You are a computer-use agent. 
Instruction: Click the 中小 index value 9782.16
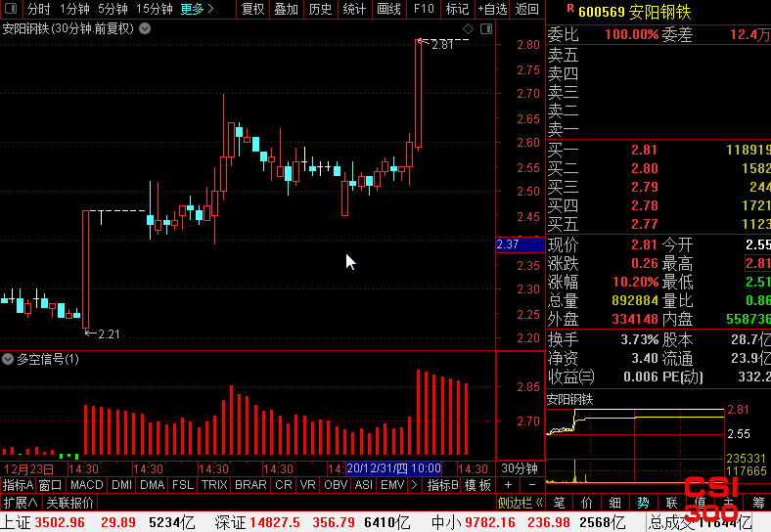(x=490, y=522)
